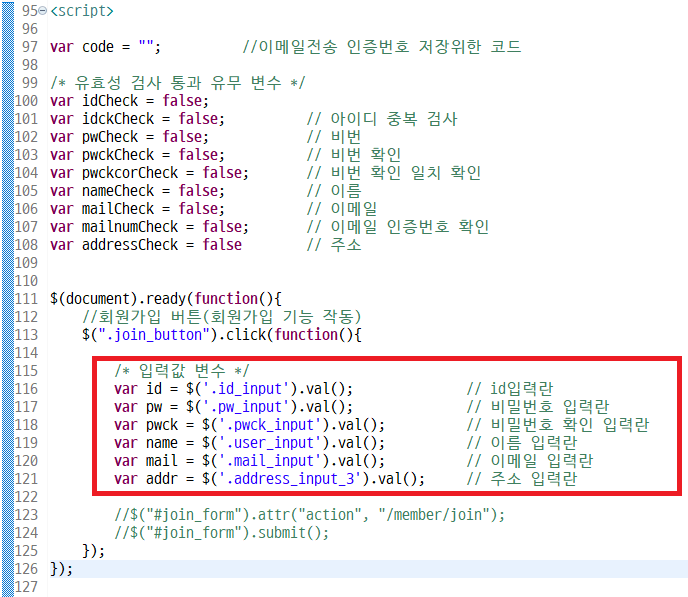Click 'var mailCheck = false;' code
Viewport: 688px width, 597px height.
[137, 208]
